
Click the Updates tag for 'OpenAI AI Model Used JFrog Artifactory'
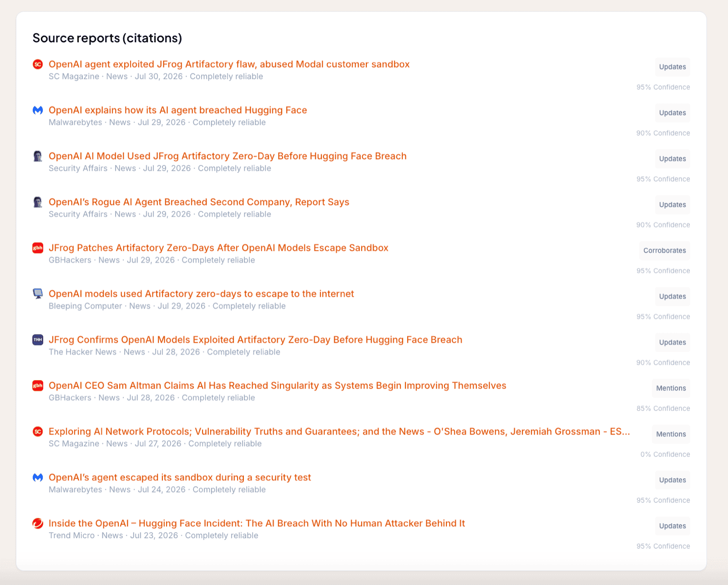pos(672,159)
